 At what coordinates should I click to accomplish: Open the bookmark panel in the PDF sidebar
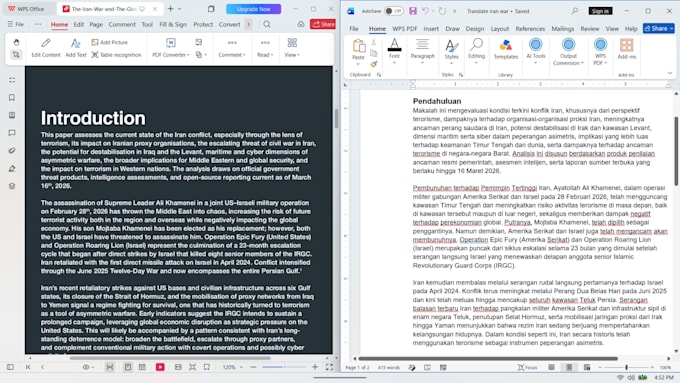click(x=12, y=98)
